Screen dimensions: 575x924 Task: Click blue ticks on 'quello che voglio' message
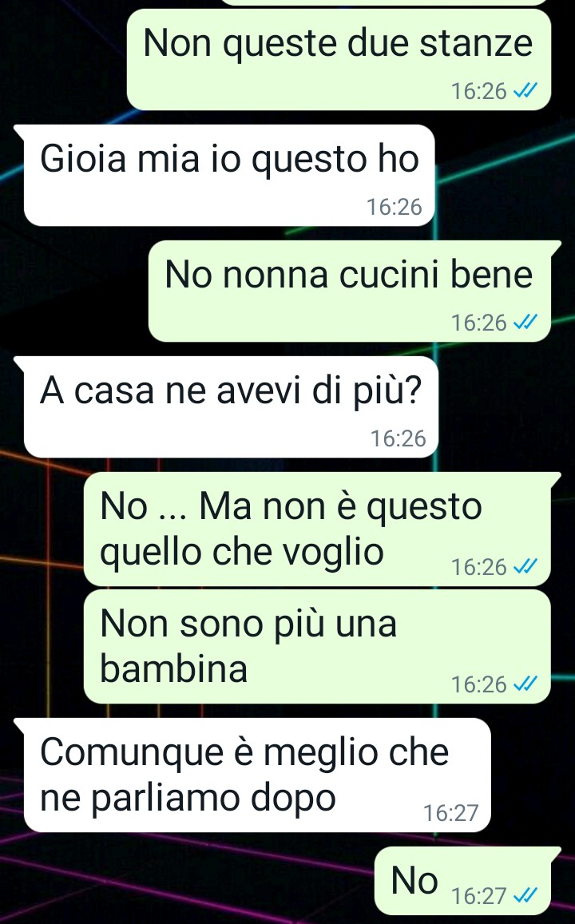[x=525, y=567]
